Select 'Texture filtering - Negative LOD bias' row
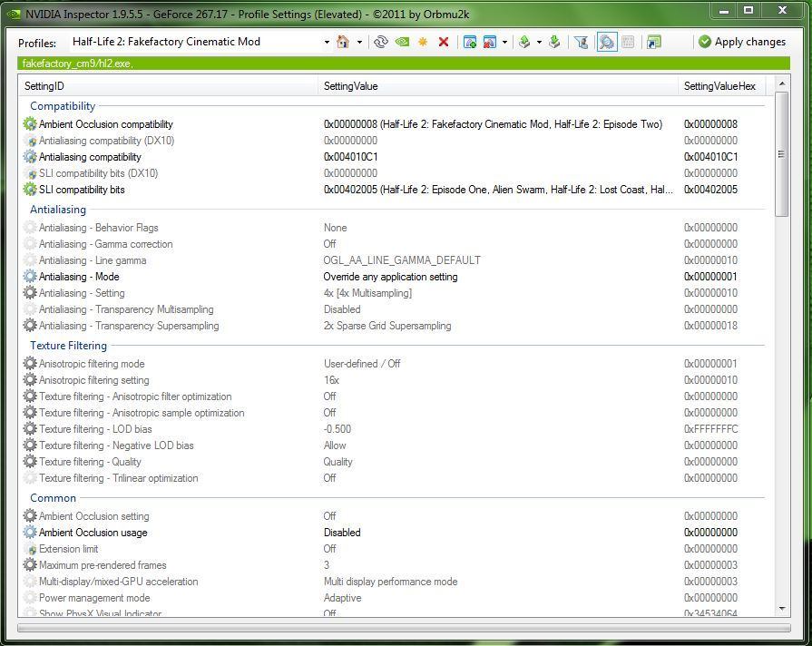The image size is (812, 646). (392, 445)
